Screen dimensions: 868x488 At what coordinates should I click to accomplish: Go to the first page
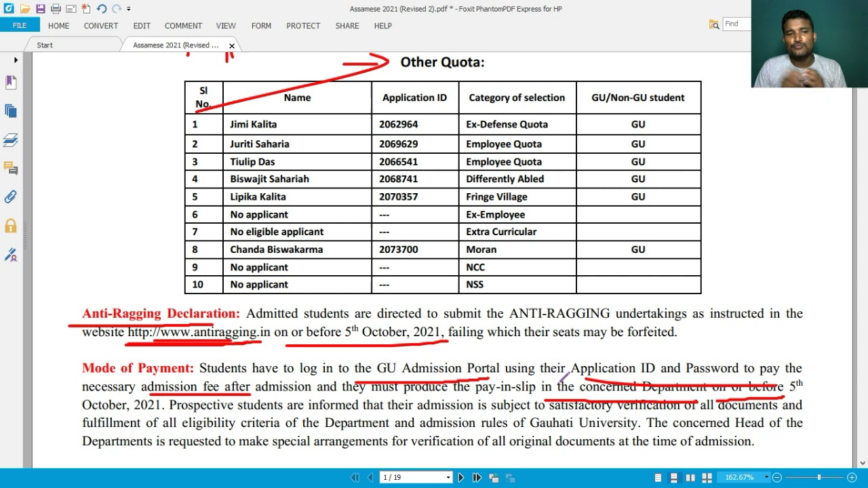point(355,478)
